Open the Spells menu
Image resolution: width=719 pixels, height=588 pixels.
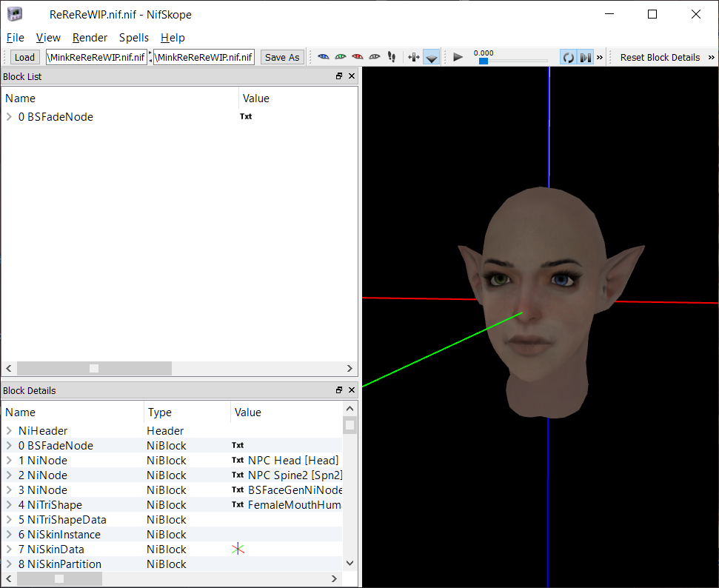pos(134,38)
